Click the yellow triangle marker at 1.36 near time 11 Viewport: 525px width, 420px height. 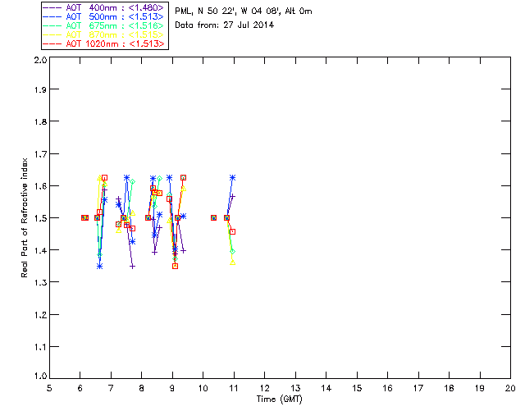[232, 262]
